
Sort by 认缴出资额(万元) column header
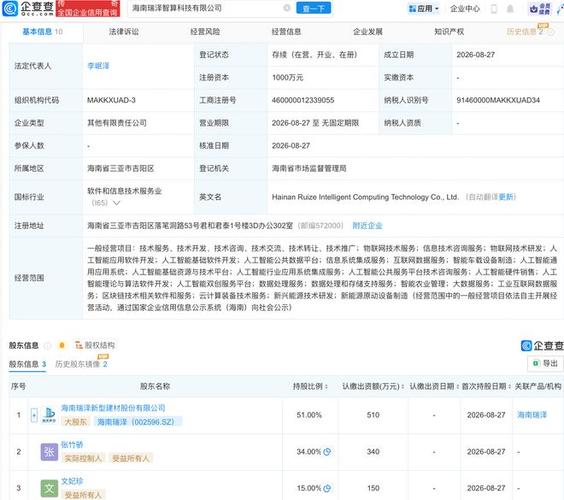(x=373, y=387)
